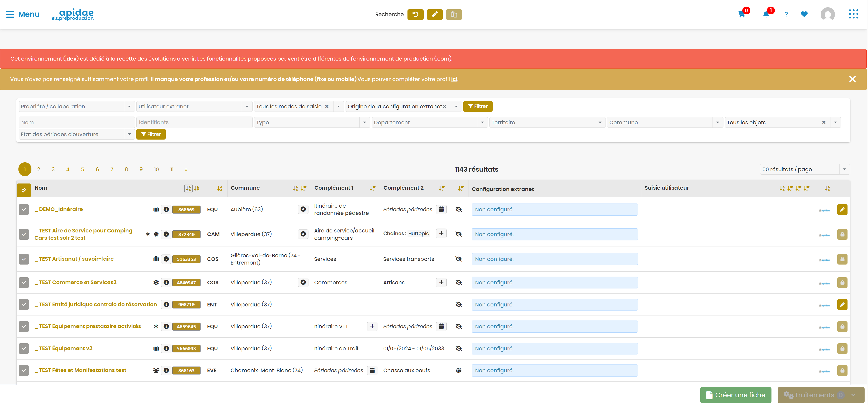Open the apps grid launcher
Viewport: 868px width, 405px height.
[x=853, y=14]
